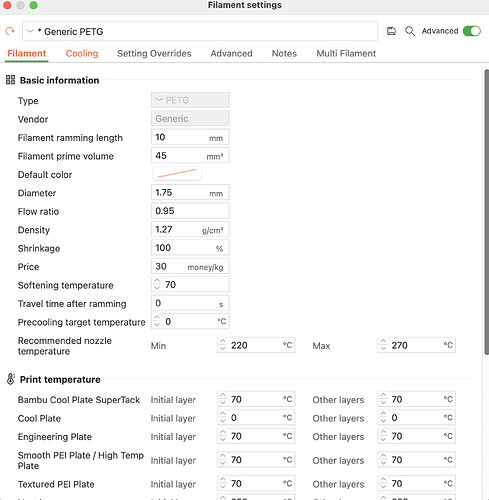Toggle the Advanced mode switch
This screenshot has height=500, width=489.
[x=472, y=31]
